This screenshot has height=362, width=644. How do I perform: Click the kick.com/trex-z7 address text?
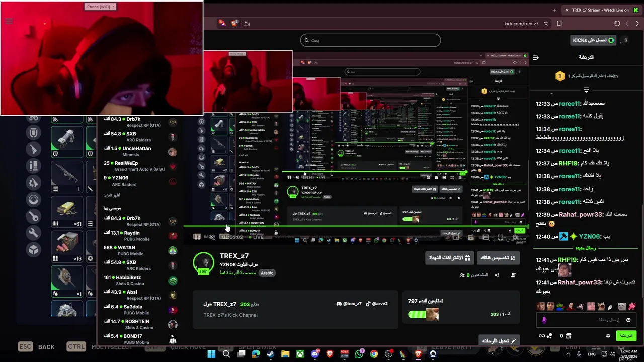(521, 24)
